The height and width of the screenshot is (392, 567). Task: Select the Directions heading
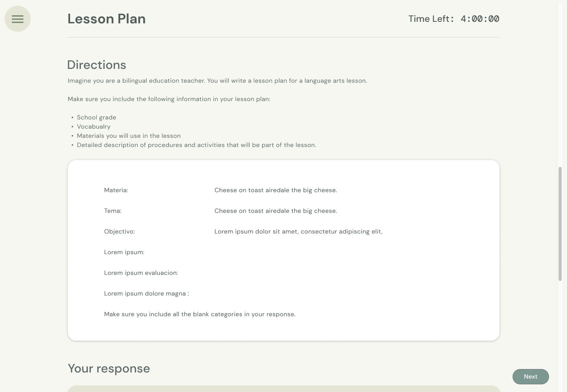[97, 65]
